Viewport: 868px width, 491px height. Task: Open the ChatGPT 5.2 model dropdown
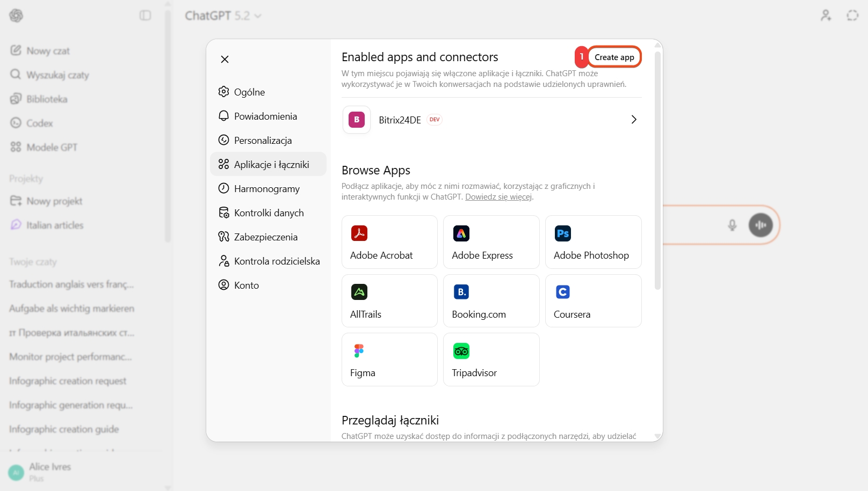click(x=223, y=16)
